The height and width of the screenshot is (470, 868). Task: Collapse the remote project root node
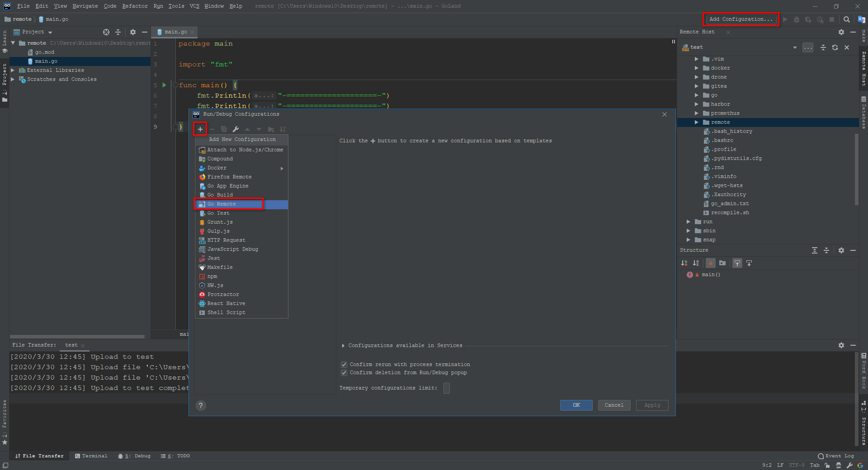[x=13, y=43]
